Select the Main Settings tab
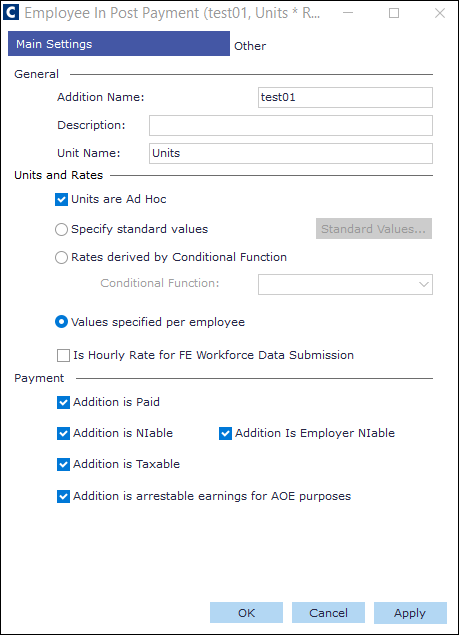This screenshot has width=459, height=635. point(119,44)
